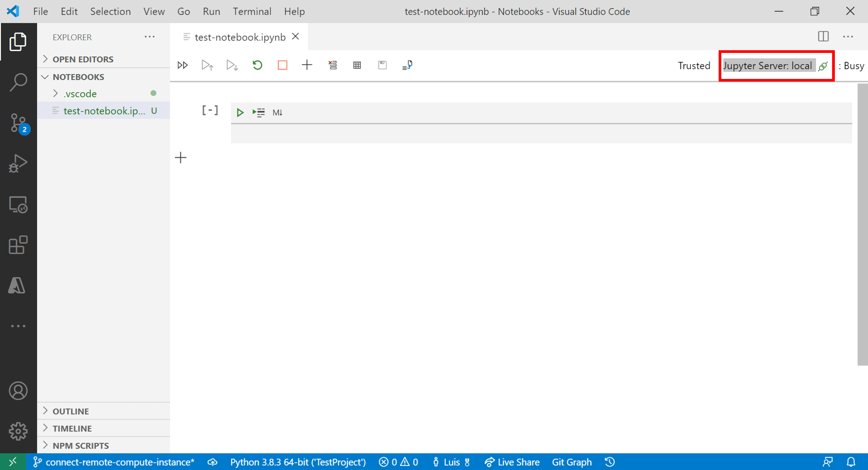868x470 pixels.
Task: Open the variable explorer grid icon
Action: (357, 65)
